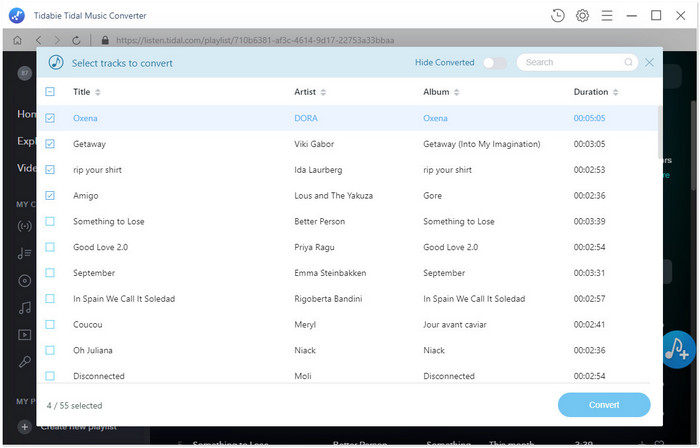Click the magnifier icon in Search box
The image size is (700, 448).
[x=628, y=62]
